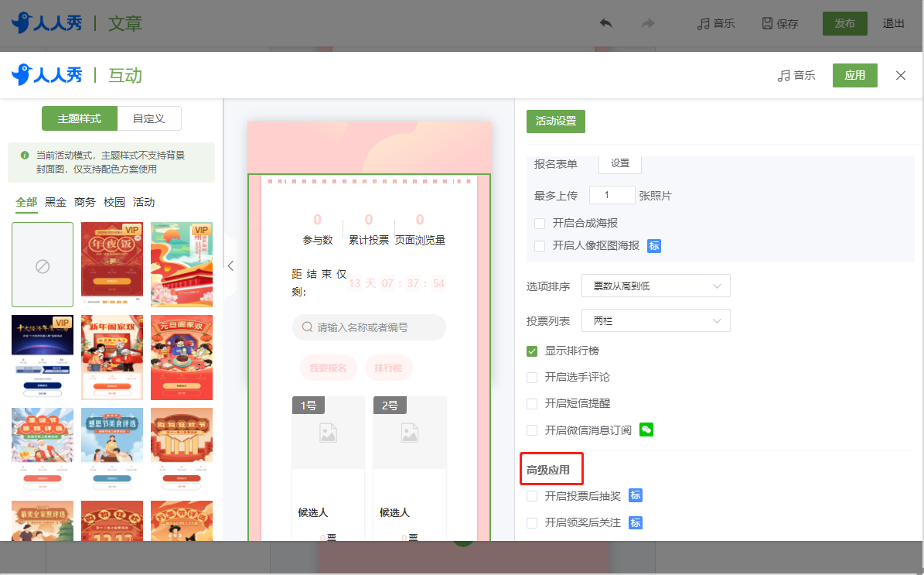Click the 标 badge next to 开启人像抠图海报
This screenshot has height=575, width=924.
(654, 246)
